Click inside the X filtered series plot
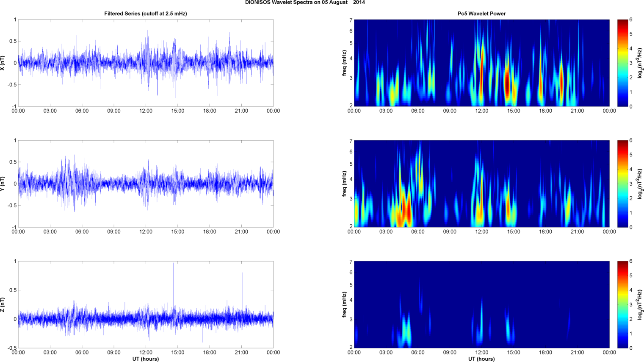The height and width of the screenshot is (362, 644). [146, 63]
